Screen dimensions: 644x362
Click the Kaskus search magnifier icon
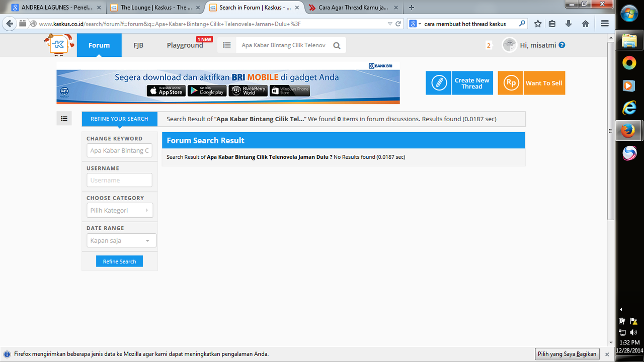337,45
